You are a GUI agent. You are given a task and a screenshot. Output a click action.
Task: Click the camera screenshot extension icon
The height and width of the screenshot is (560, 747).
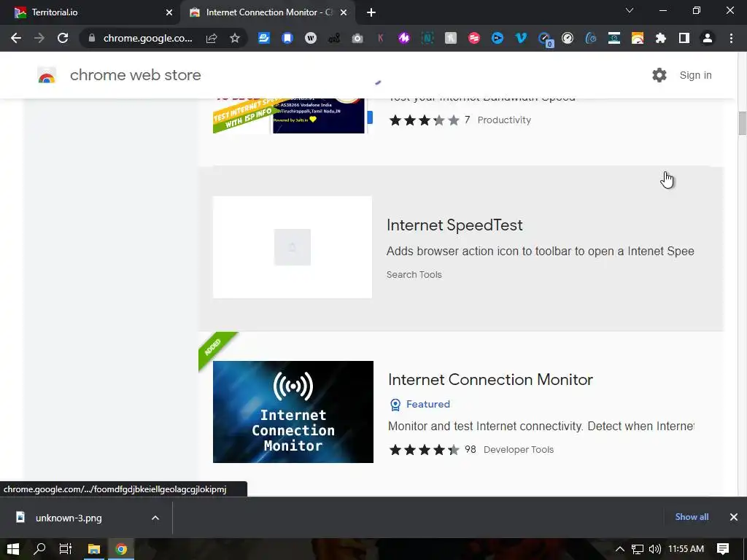pos(357,38)
